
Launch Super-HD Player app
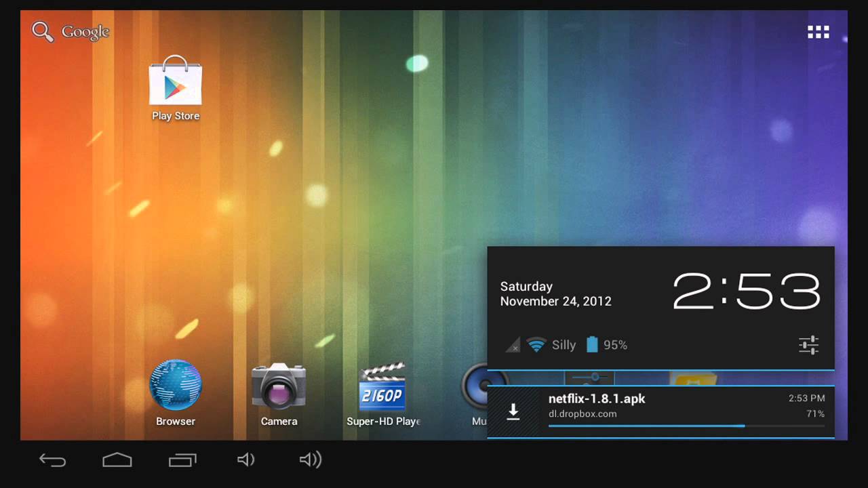pos(383,393)
